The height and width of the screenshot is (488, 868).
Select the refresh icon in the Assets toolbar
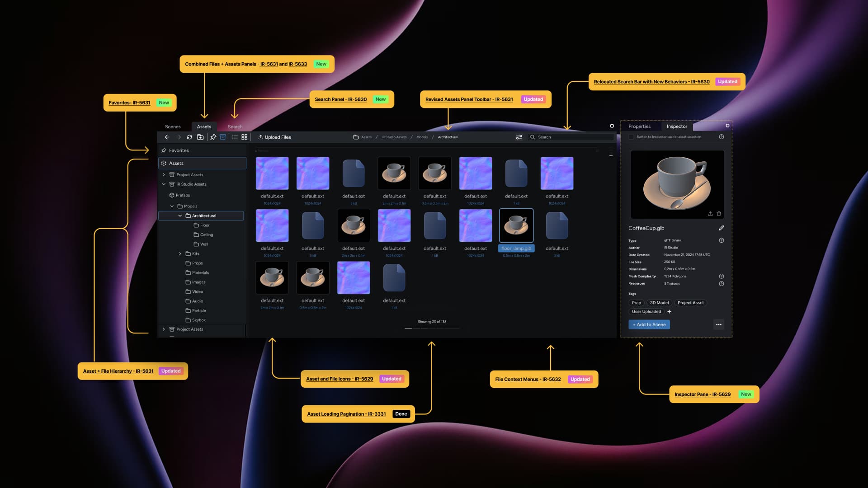tap(190, 137)
